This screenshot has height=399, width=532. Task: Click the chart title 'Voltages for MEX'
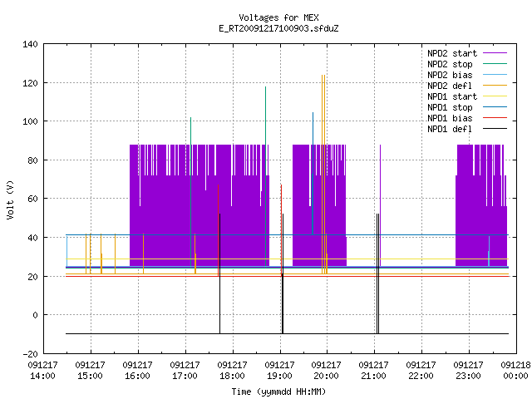(278, 17)
